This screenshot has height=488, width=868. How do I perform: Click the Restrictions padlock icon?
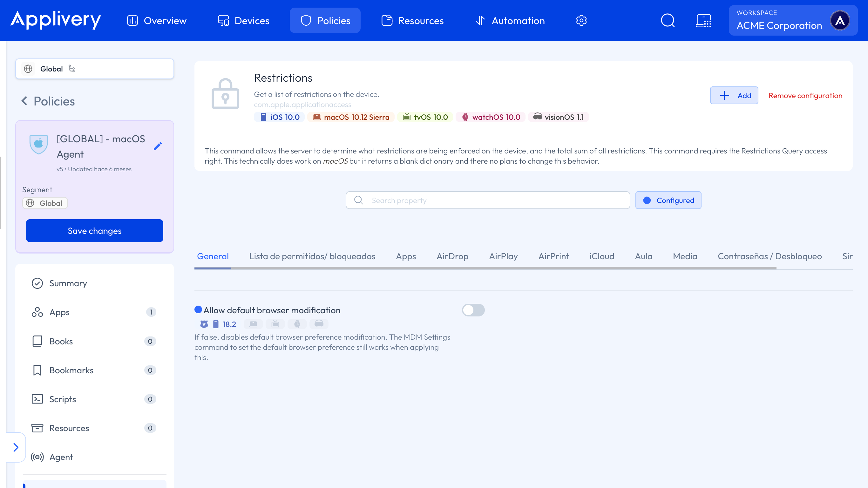pos(226,94)
